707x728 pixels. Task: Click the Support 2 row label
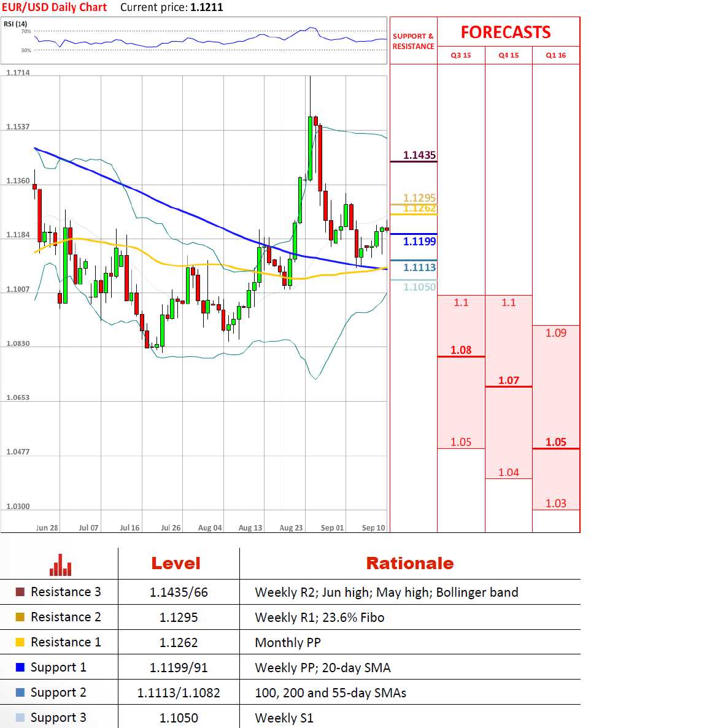point(58,692)
